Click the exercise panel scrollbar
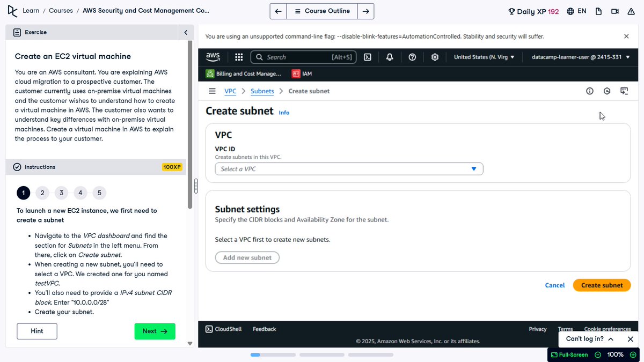This screenshot has width=644, height=362. (189, 124)
